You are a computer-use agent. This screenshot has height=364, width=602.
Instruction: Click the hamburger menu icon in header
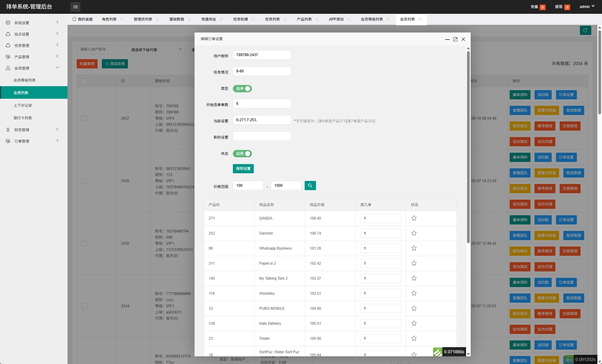click(75, 7)
